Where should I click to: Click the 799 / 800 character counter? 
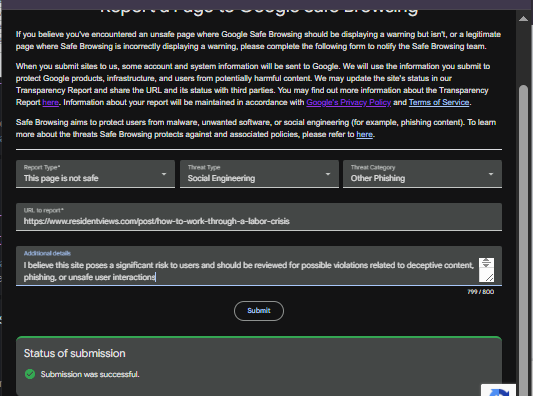click(480, 292)
